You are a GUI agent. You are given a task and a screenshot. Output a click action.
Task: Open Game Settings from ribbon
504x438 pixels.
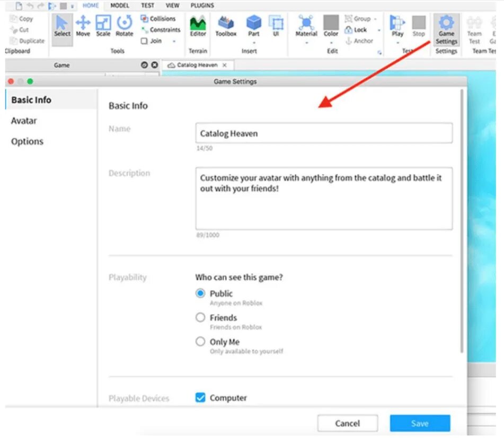coord(446,30)
